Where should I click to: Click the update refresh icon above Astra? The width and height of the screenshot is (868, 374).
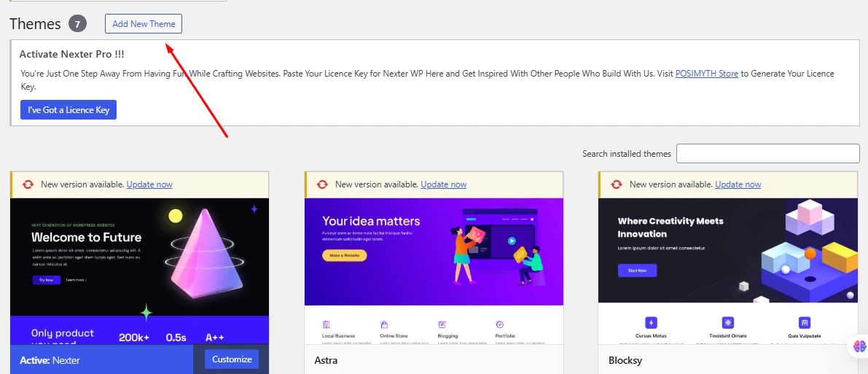pyautogui.click(x=322, y=184)
